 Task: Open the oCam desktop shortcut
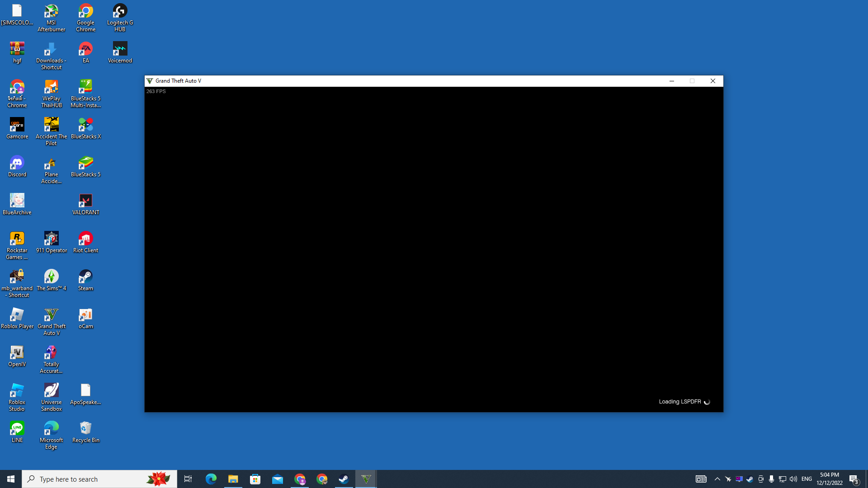85,318
